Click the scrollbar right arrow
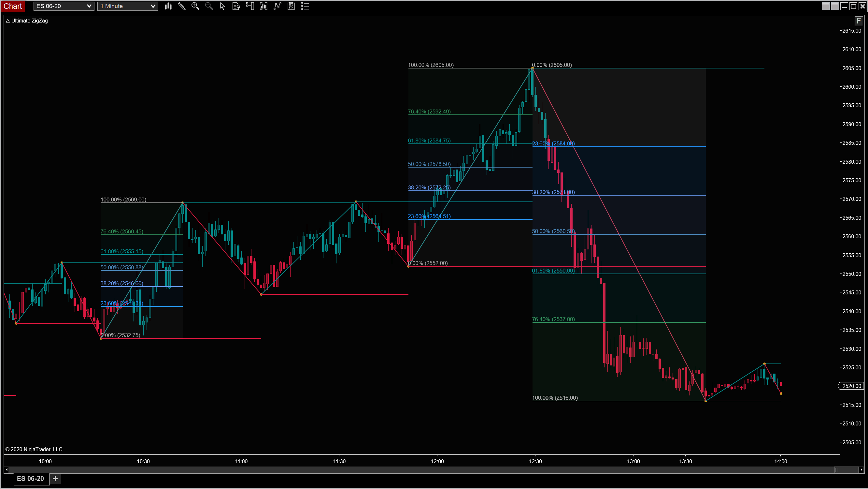868x489 pixels. 861,469
